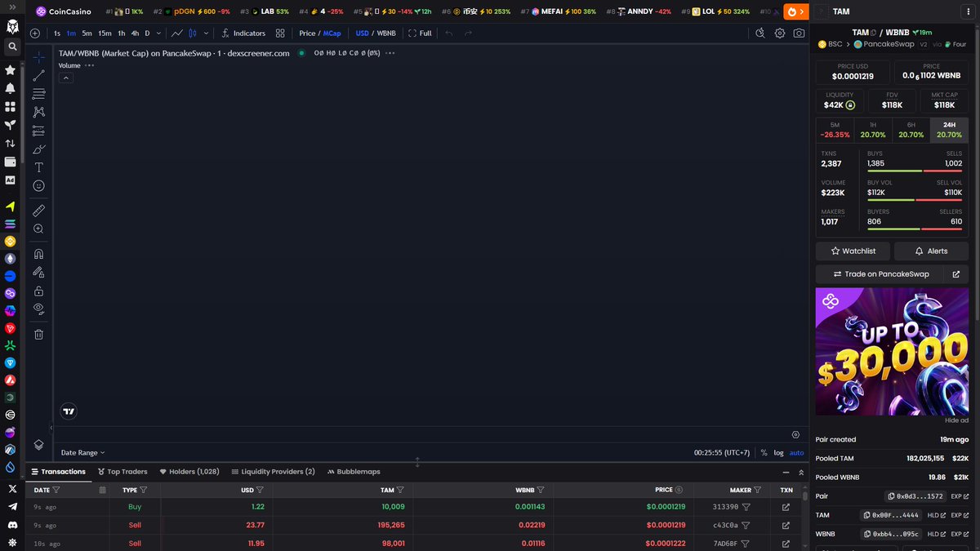The image size is (980, 551).
Task: Hide all drawings with eye icon
Action: 38,309
